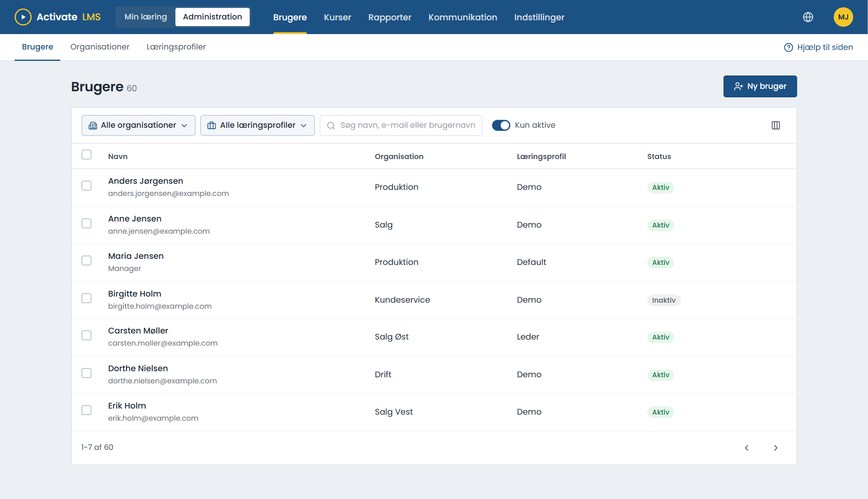Toggle the Kun aktive switch
868x499 pixels.
[501, 125]
